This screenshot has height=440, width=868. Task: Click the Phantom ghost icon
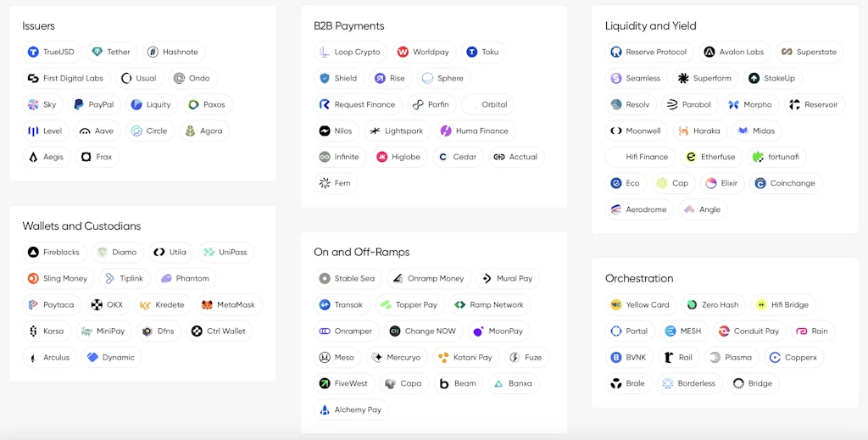166,278
